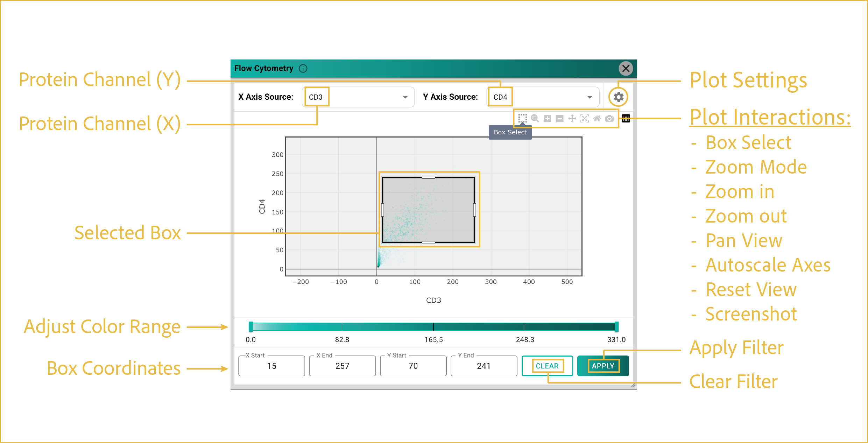Click the CLEAR filter button
The image size is (868, 443).
547,366
